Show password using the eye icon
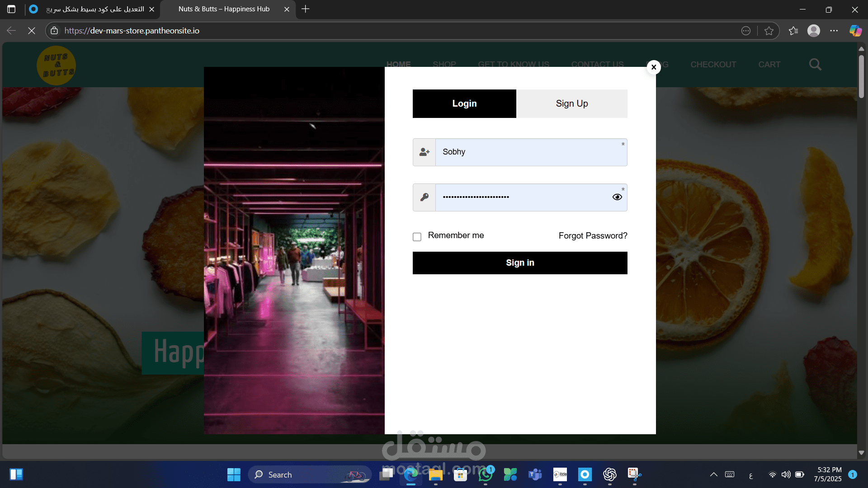Viewport: 868px width, 488px height. (x=617, y=197)
